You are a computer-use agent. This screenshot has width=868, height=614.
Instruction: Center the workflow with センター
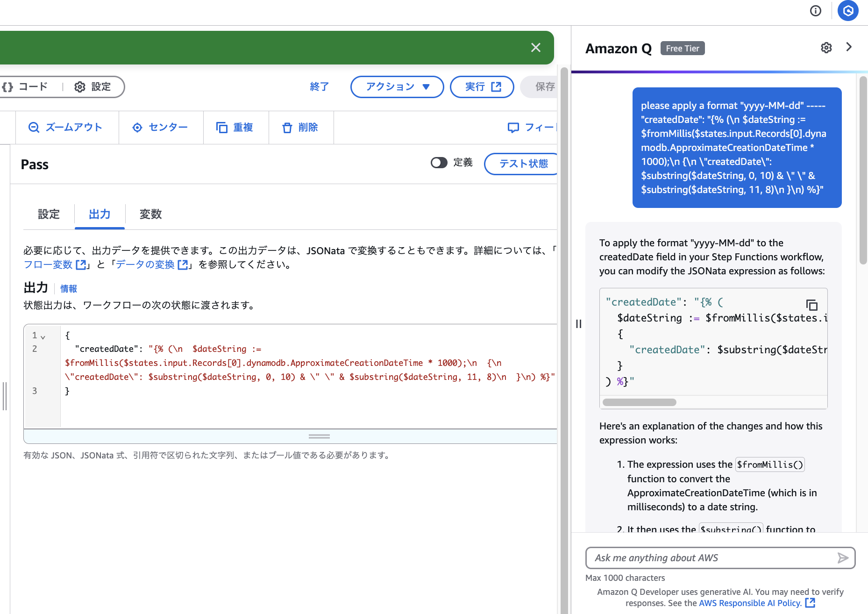(x=161, y=127)
